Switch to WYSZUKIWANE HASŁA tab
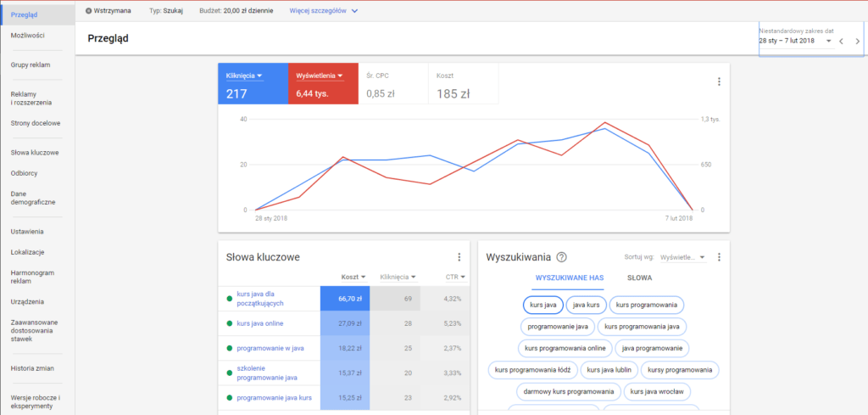Image resolution: width=868 pixels, height=415 pixels. [x=570, y=278]
